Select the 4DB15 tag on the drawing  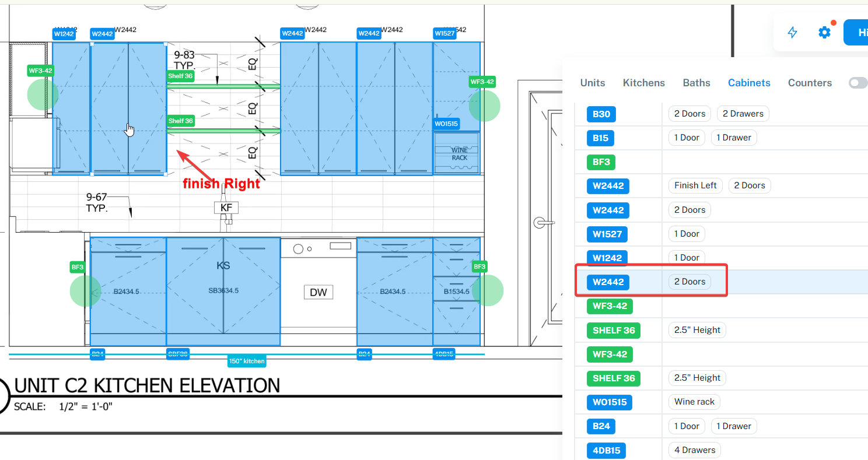point(444,354)
